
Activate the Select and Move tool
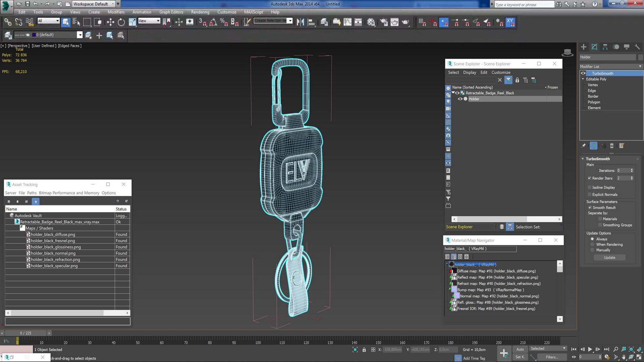click(110, 22)
